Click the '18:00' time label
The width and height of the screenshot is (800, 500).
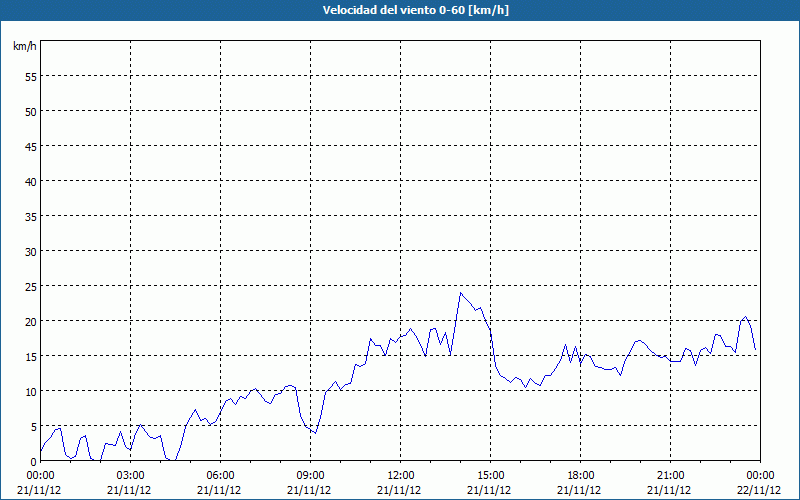581,476
